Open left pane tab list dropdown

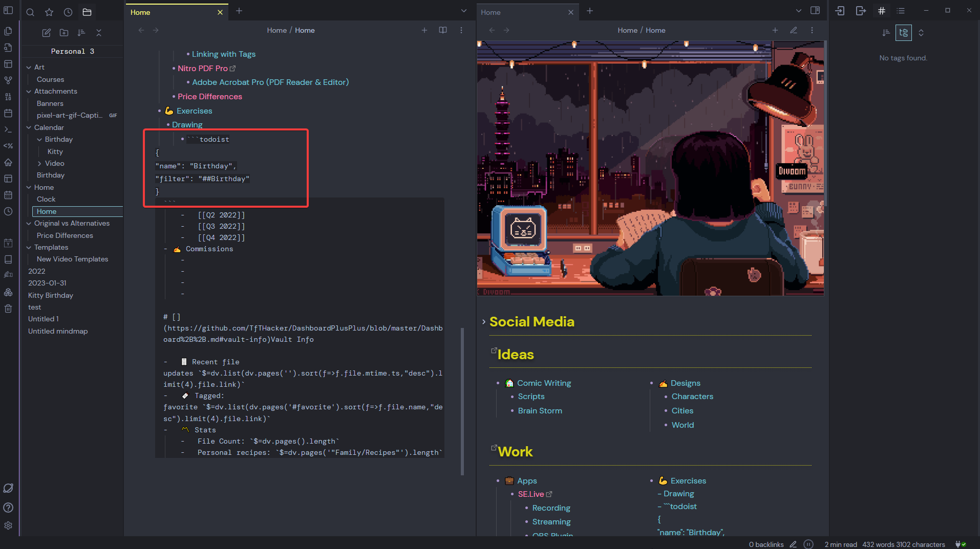tap(463, 11)
